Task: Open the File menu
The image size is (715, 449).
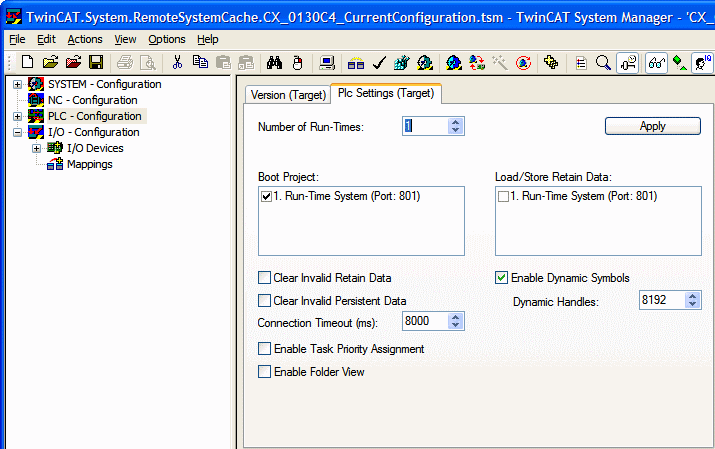Action: [17, 39]
